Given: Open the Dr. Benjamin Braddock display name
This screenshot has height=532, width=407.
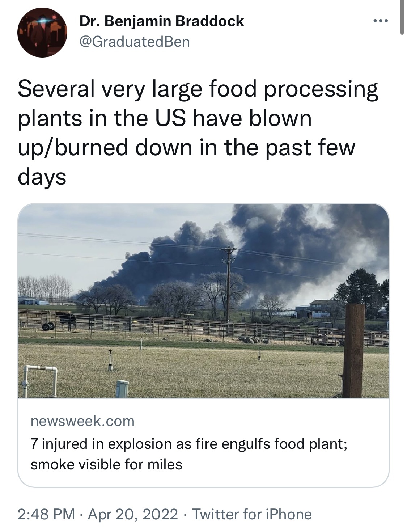Looking at the screenshot, I should coord(161,21).
